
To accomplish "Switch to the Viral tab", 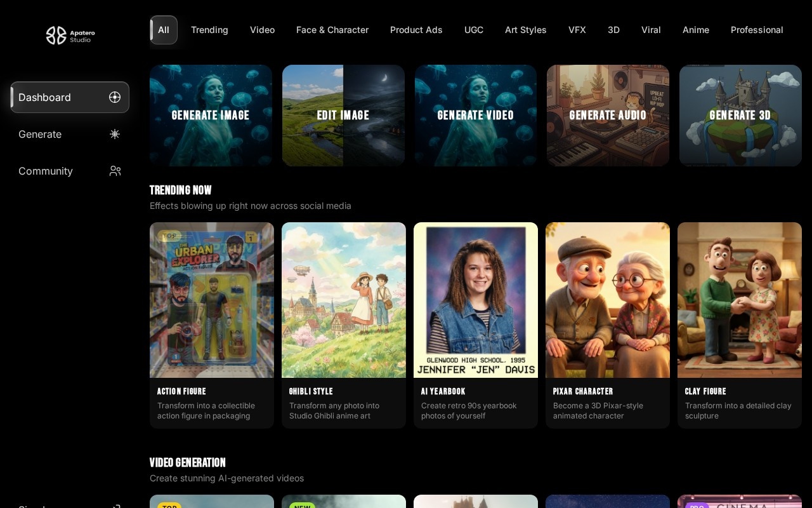I will (651, 30).
